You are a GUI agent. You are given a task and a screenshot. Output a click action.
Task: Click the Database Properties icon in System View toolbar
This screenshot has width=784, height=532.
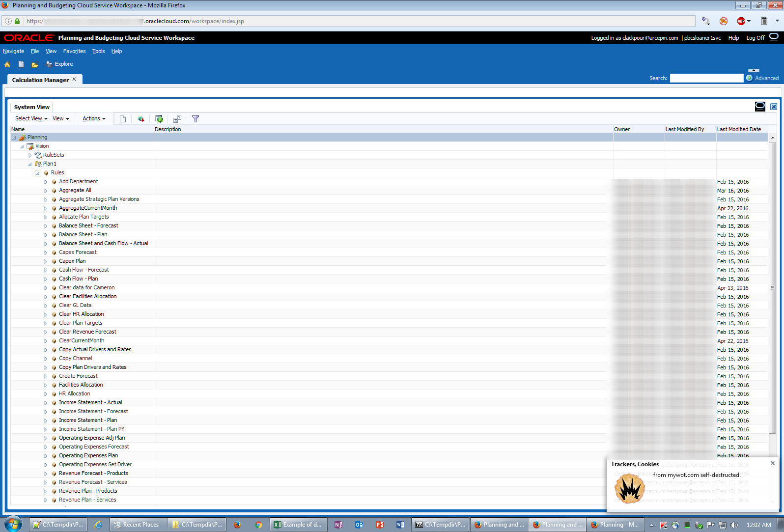pyautogui.click(x=159, y=119)
